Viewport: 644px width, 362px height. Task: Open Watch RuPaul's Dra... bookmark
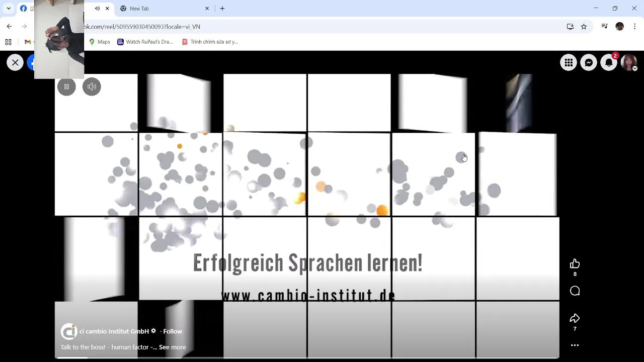click(145, 42)
